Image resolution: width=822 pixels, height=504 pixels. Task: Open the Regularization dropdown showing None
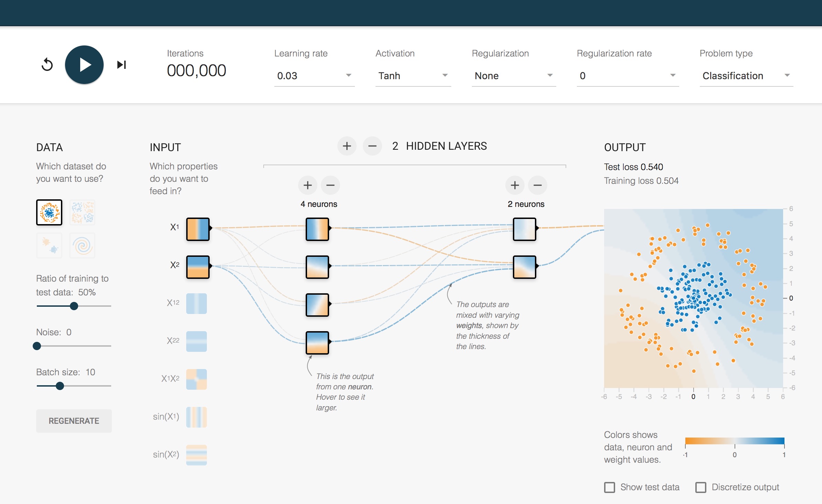(513, 76)
